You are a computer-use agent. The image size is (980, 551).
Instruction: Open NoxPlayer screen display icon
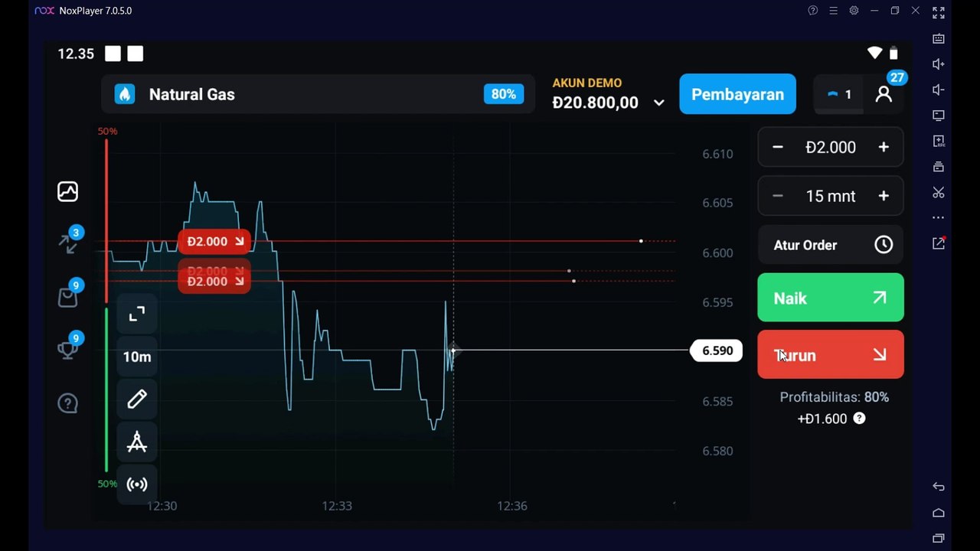click(x=939, y=116)
